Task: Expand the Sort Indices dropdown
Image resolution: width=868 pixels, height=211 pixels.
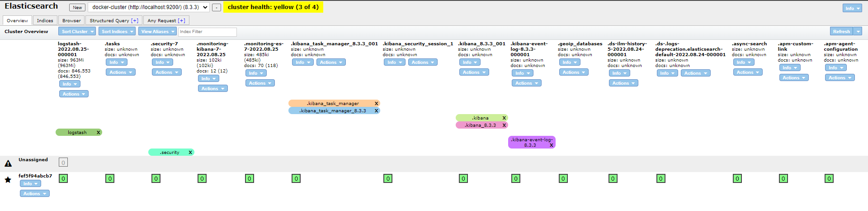Action: coord(117,31)
